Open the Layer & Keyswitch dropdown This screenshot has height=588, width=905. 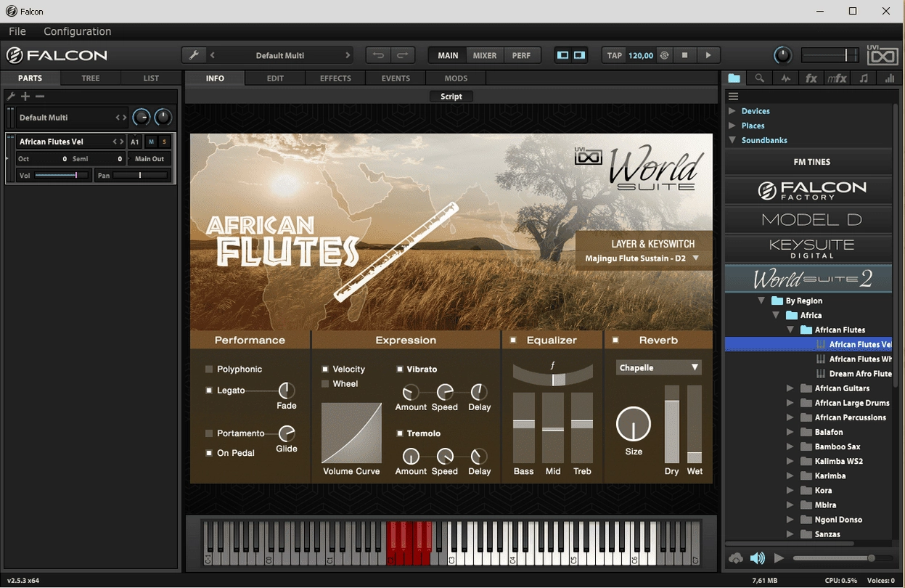(x=644, y=258)
